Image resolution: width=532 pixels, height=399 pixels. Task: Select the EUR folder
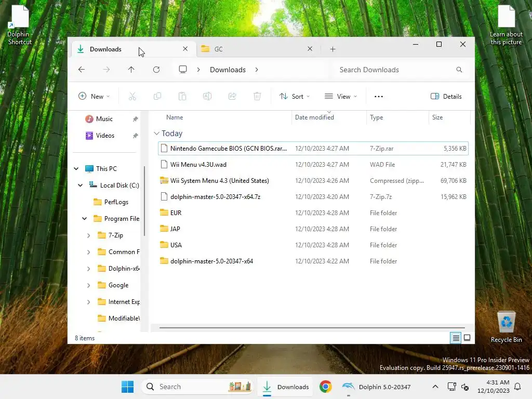pyautogui.click(x=313, y=212)
